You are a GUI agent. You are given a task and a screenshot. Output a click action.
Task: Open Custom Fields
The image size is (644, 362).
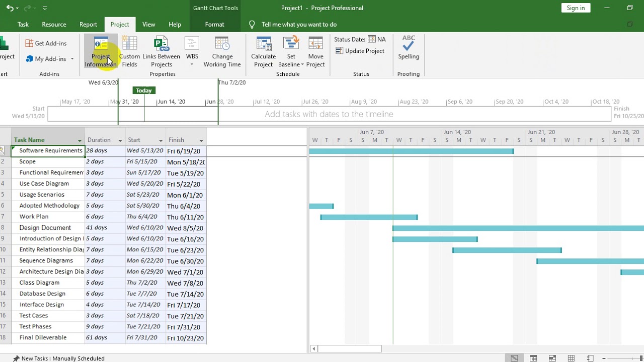[129, 52]
